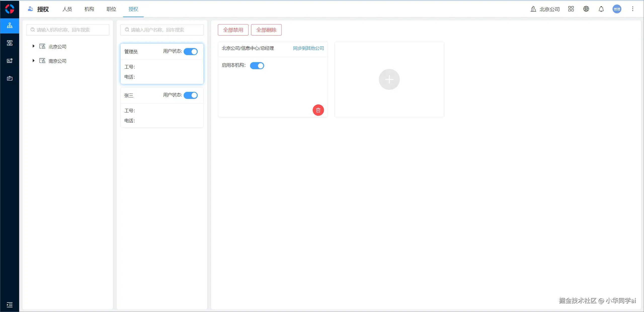This screenshot has height=312, width=644.
Task: Open the second sidebar icon below organization
Action: pos(10,43)
